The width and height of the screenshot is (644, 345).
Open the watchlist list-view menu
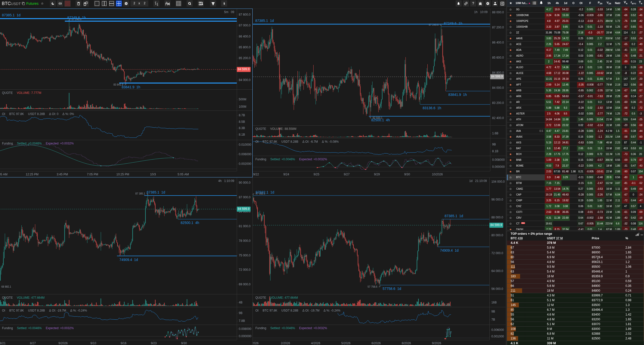[534, 3]
